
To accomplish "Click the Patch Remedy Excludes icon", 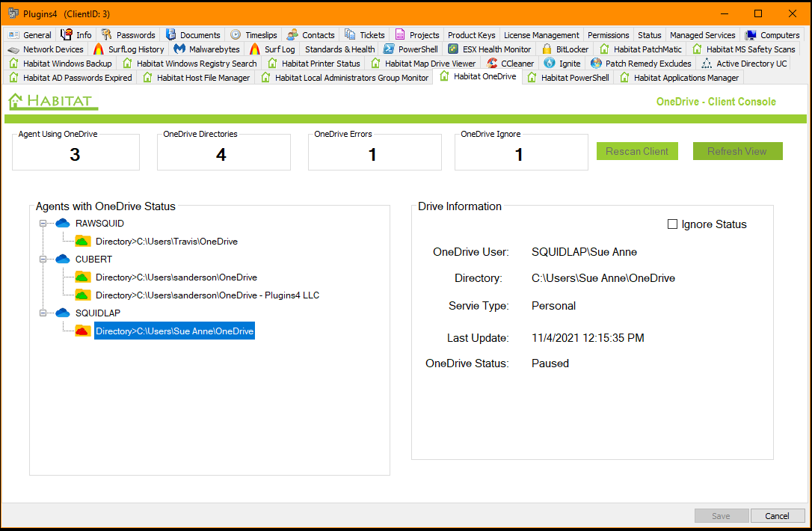I will coord(596,64).
